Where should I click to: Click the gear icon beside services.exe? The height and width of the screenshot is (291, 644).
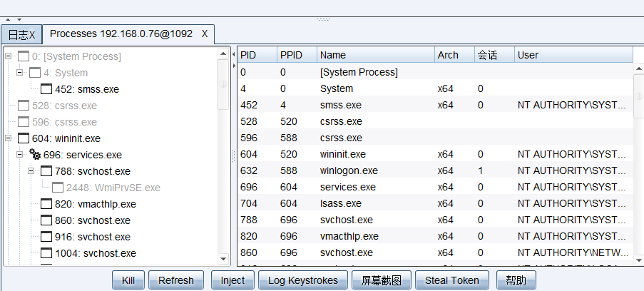tap(34, 155)
